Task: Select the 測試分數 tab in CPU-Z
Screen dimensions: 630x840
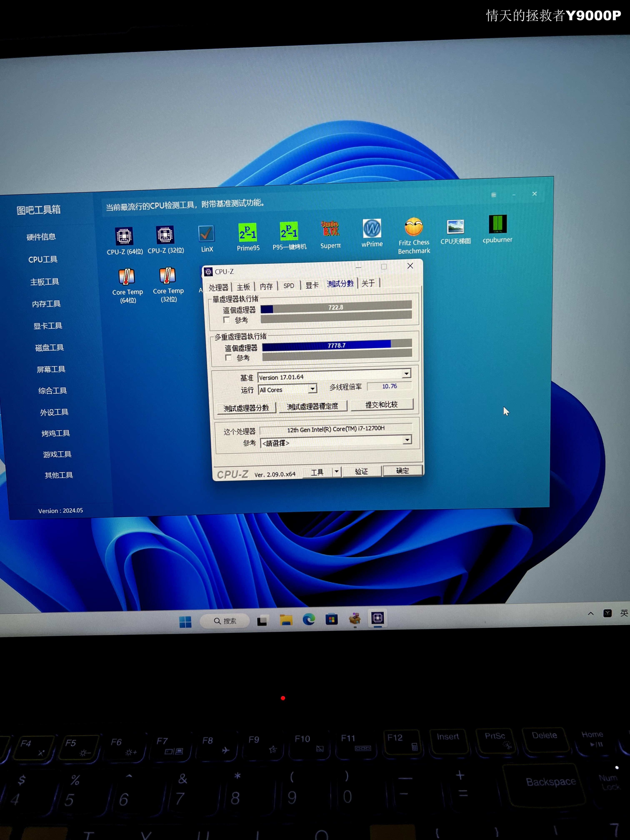Action: point(340,283)
